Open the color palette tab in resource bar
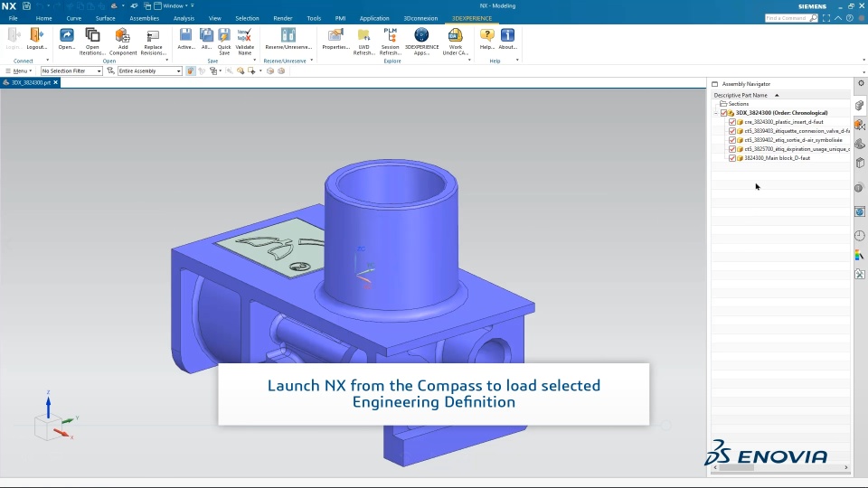868x488 pixels. pyautogui.click(x=859, y=255)
